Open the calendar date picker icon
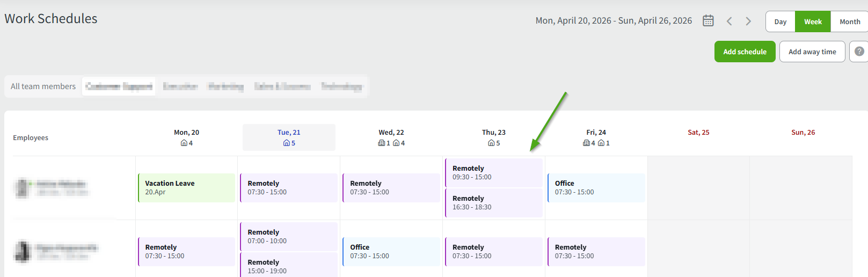The width and height of the screenshot is (868, 277). (x=708, y=21)
